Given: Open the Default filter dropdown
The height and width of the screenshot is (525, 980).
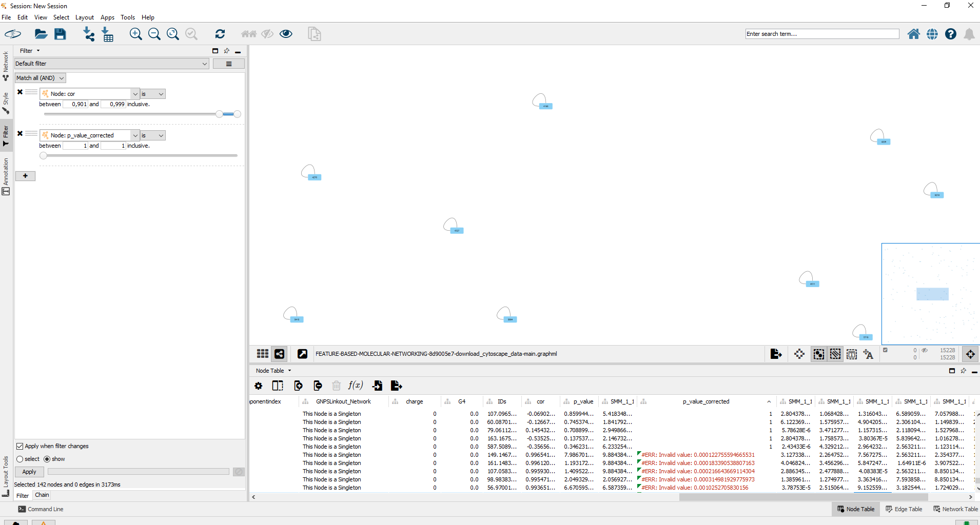Looking at the screenshot, I should pos(205,64).
